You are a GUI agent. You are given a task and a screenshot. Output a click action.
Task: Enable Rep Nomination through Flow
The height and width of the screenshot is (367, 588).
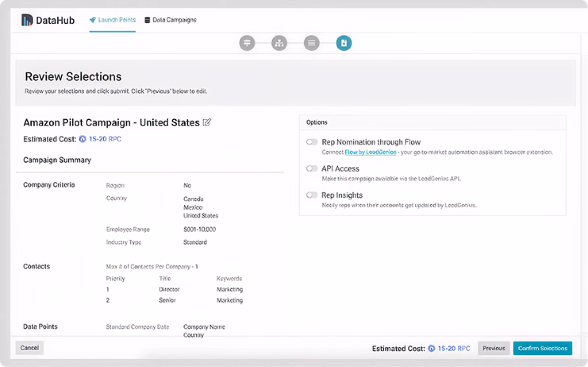pyautogui.click(x=312, y=142)
